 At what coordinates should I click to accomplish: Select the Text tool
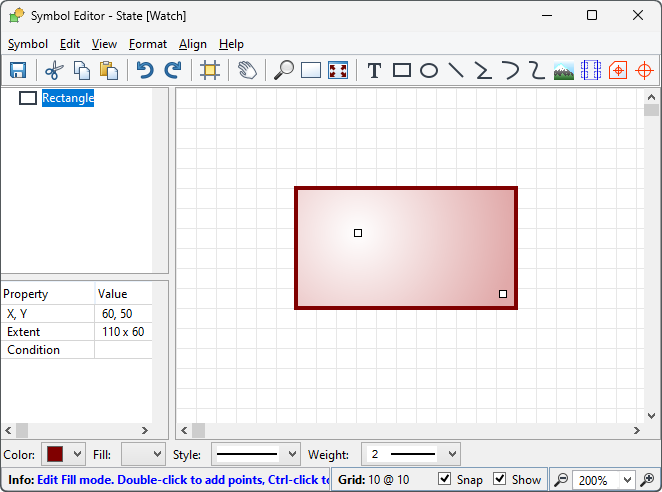[374, 70]
